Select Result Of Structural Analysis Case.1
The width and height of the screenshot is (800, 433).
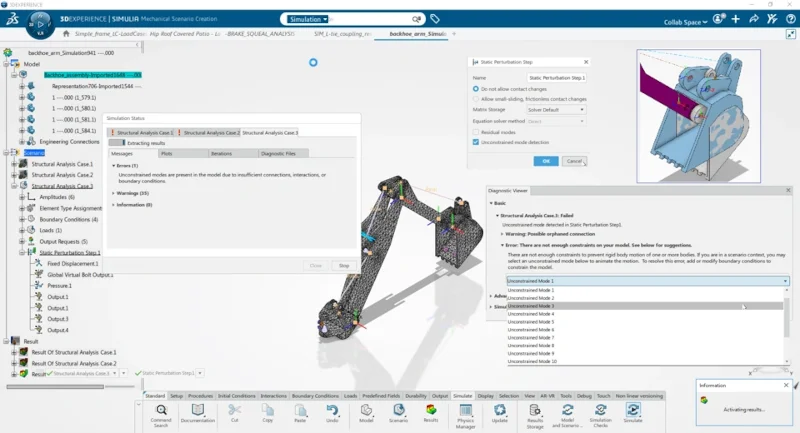coord(74,352)
